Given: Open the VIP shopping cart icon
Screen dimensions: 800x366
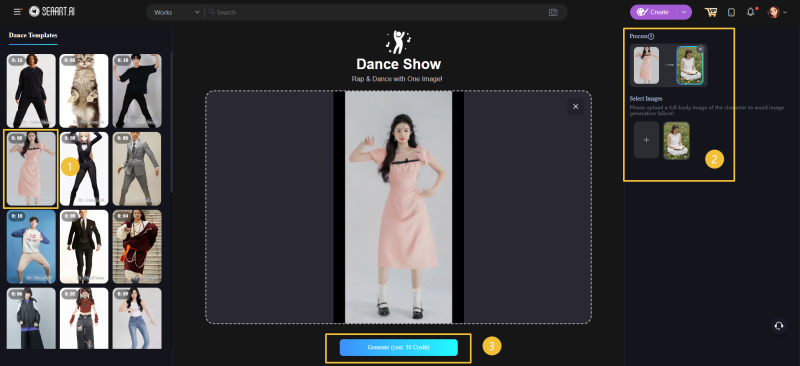Looking at the screenshot, I should pos(711,12).
